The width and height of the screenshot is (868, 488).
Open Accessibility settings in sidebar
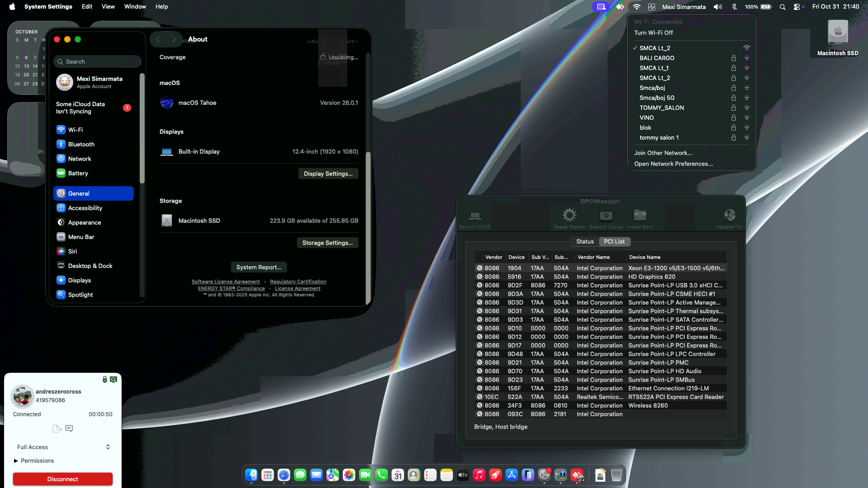[94, 208]
